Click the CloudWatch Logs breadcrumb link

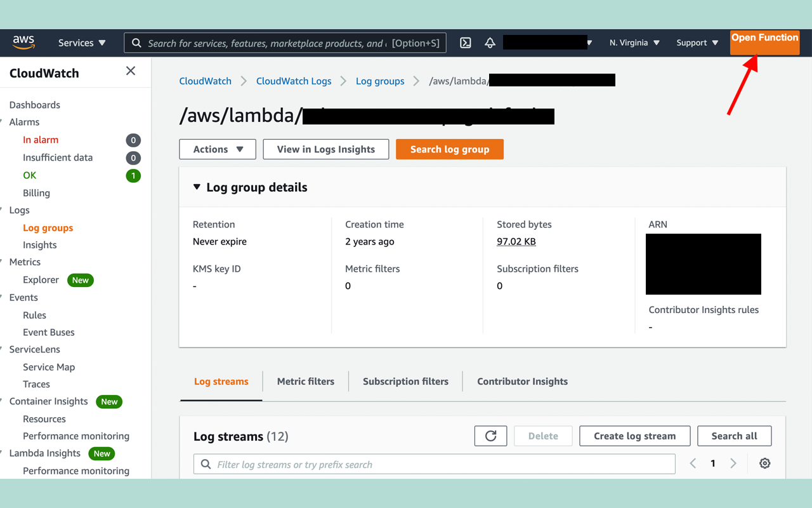(x=294, y=81)
